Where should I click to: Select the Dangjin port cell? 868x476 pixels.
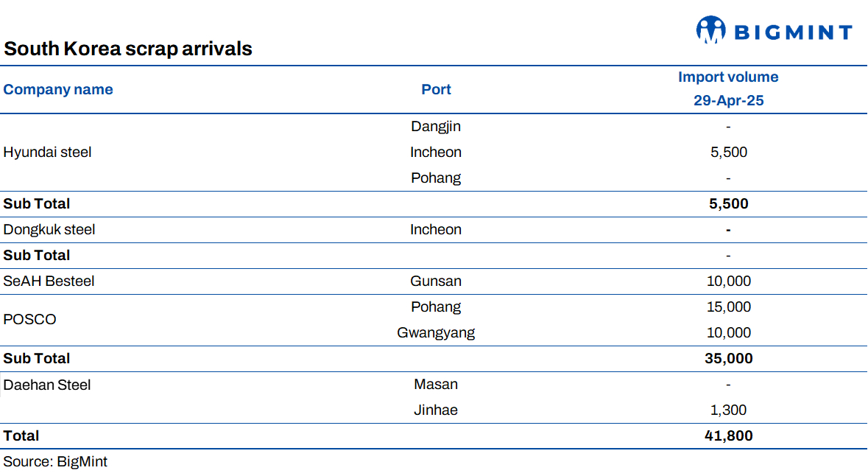coord(436,127)
